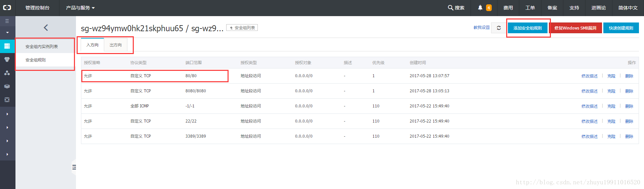This screenshot has width=644, height=189.
Task: Click 删除 for the 22/22 rule
Action: coord(629,121)
